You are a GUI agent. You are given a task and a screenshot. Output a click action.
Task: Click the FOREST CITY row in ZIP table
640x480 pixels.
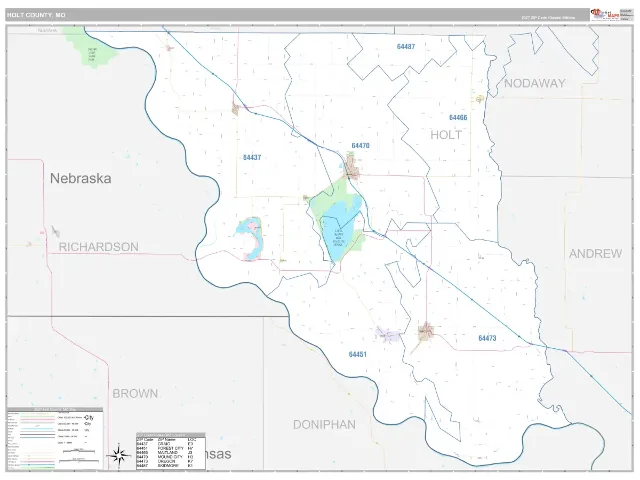tap(171, 448)
